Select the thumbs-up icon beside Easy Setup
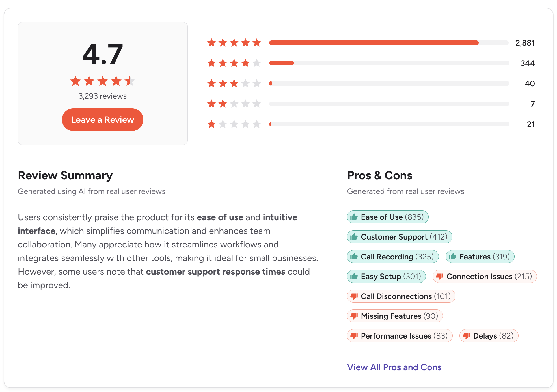Image resolution: width=557 pixels, height=392 pixels. 354,276
